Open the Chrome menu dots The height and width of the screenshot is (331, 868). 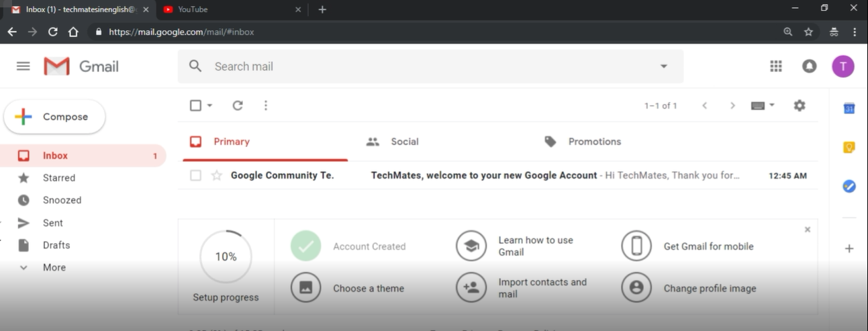coord(855,32)
